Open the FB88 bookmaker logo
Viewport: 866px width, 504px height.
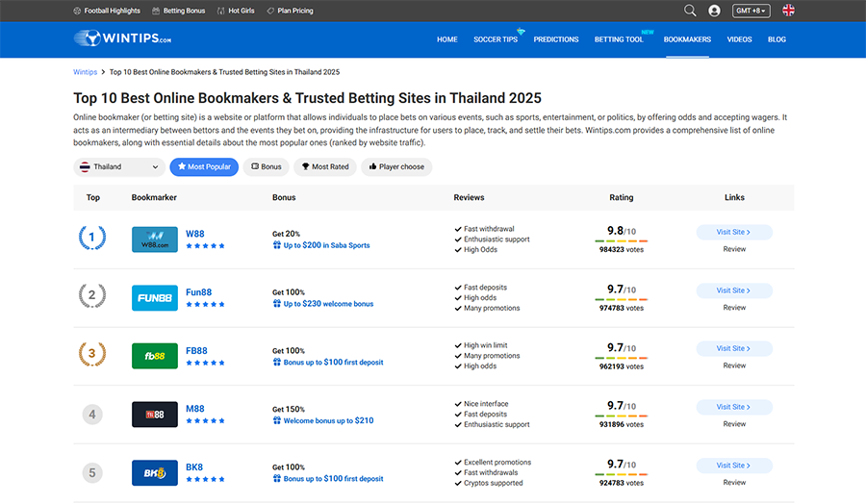tap(155, 356)
